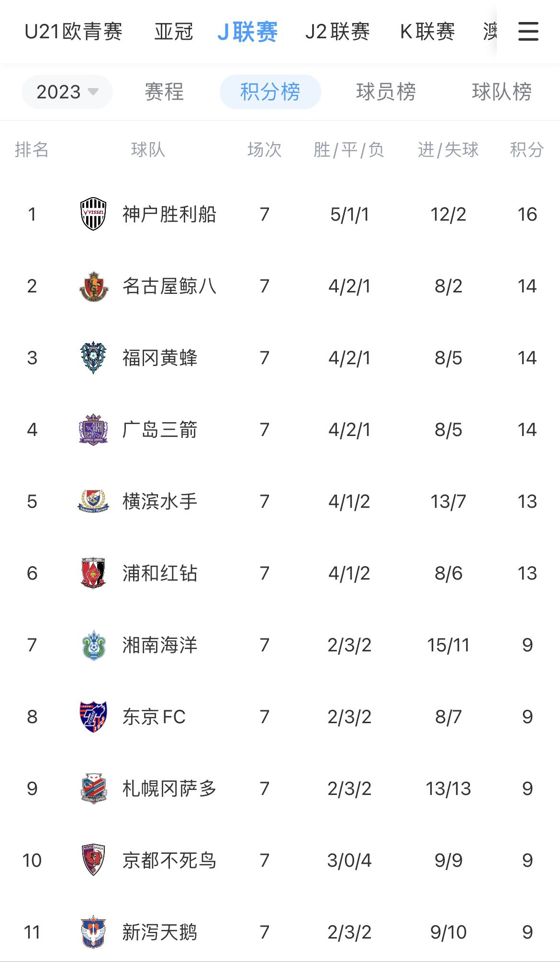Select the Urawa Reds team crest
This screenshot has height=962, width=560.
point(93,573)
